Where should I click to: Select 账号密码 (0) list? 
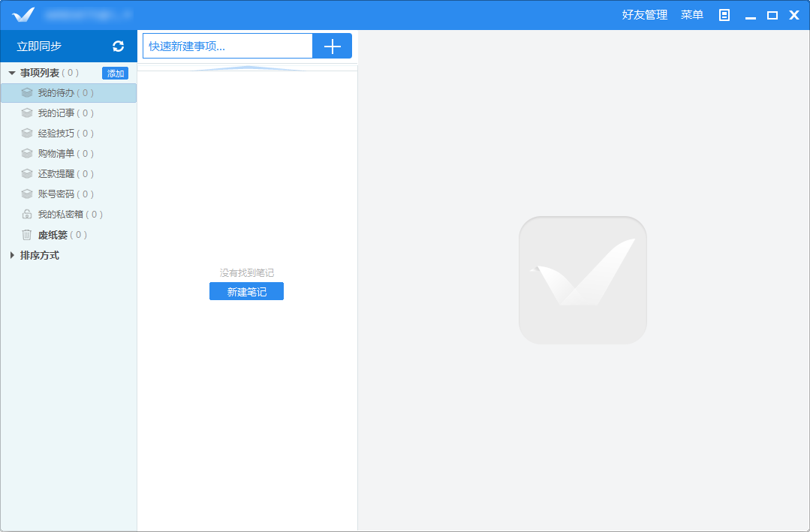coord(69,194)
